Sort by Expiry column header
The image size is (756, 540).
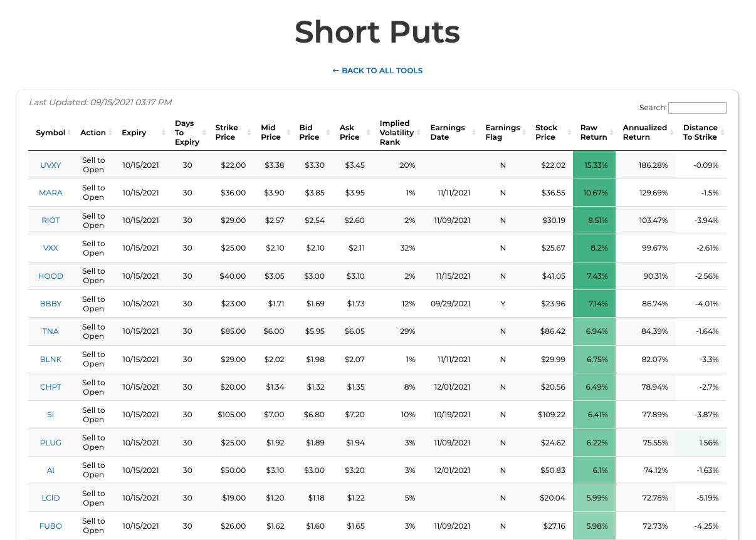[x=134, y=133]
